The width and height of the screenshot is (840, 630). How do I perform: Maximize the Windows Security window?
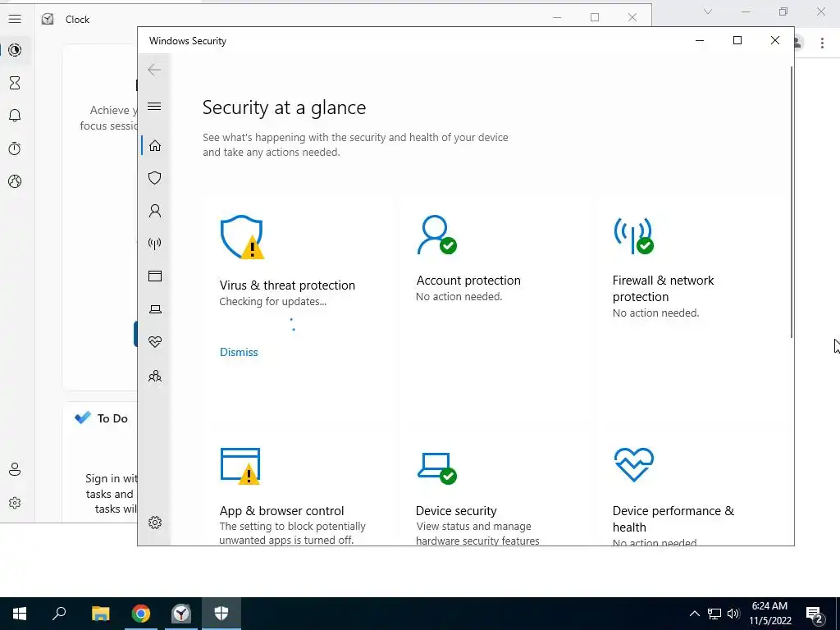[x=737, y=40]
